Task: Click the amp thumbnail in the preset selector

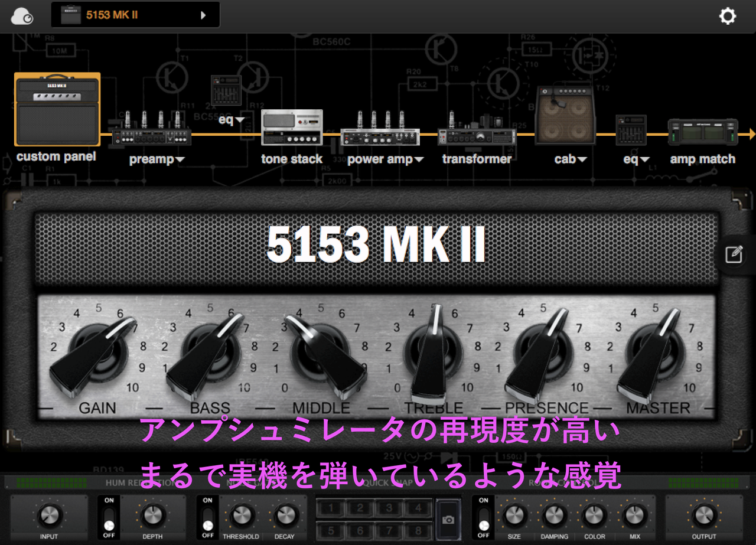Action: coord(71,15)
